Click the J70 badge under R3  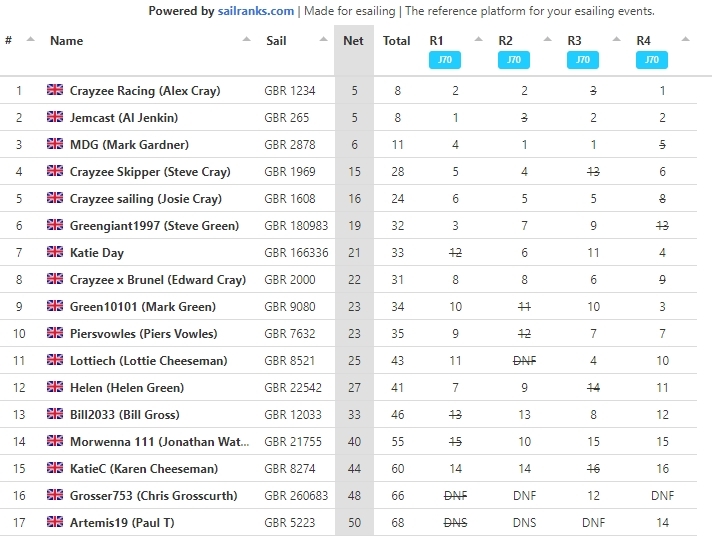583,60
